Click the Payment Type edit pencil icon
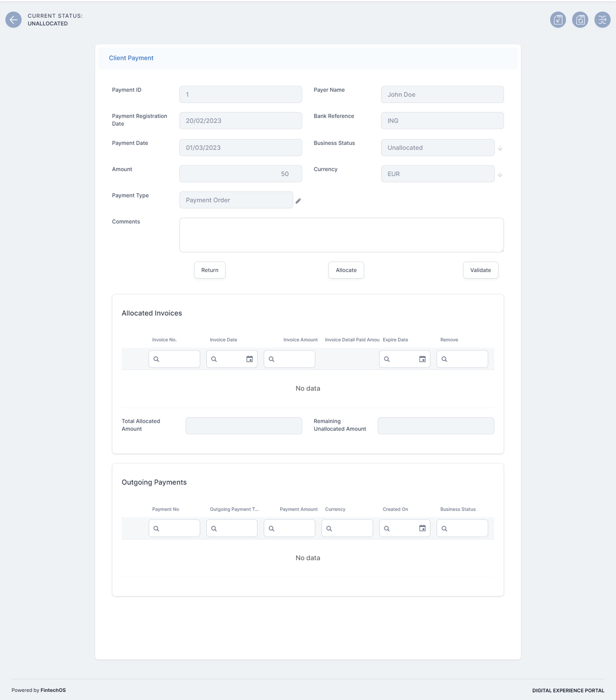 click(298, 201)
